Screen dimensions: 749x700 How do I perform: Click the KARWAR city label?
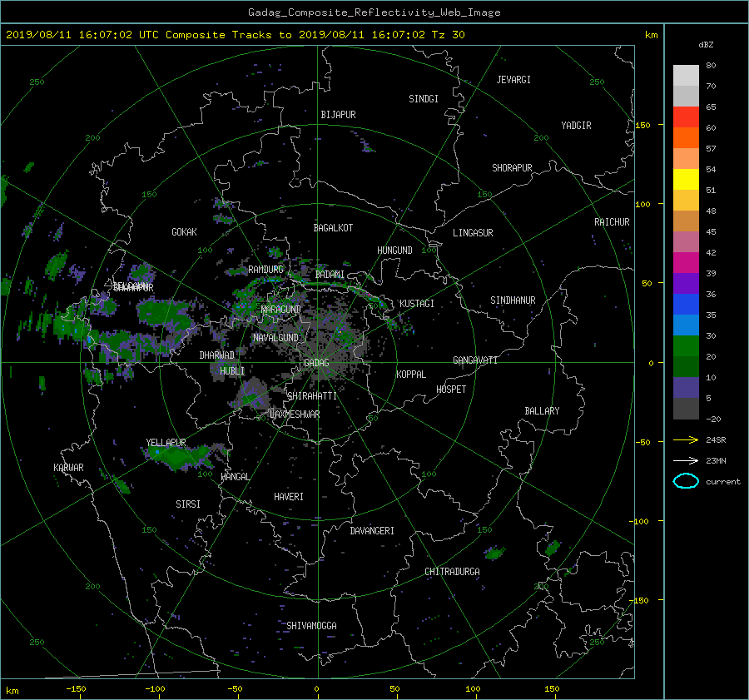tap(68, 467)
